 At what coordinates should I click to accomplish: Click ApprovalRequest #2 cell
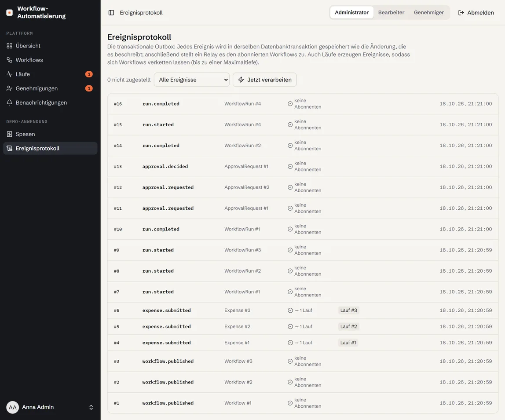pos(247,187)
